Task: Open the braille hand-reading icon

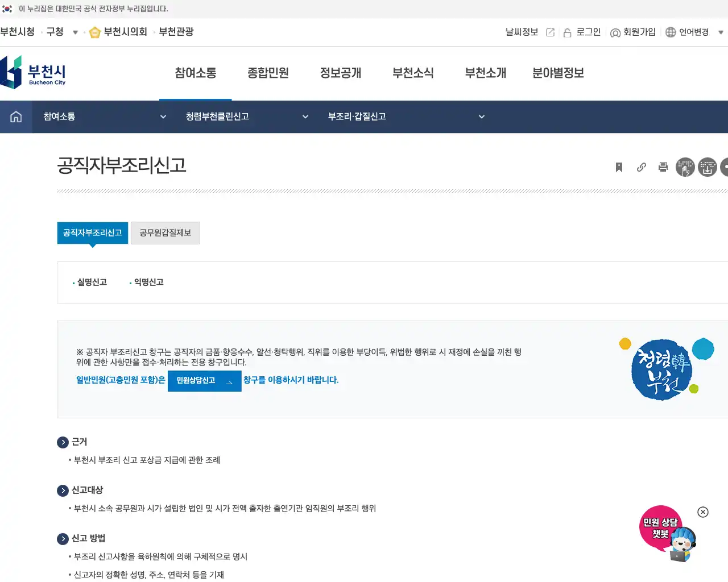Action: point(685,167)
